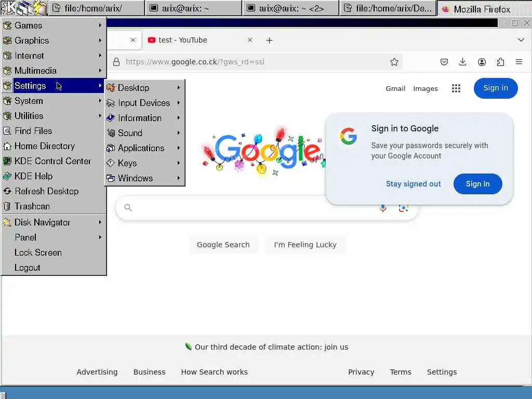Open KDE Help entry
This screenshot has height=399, width=532.
(x=54, y=176)
